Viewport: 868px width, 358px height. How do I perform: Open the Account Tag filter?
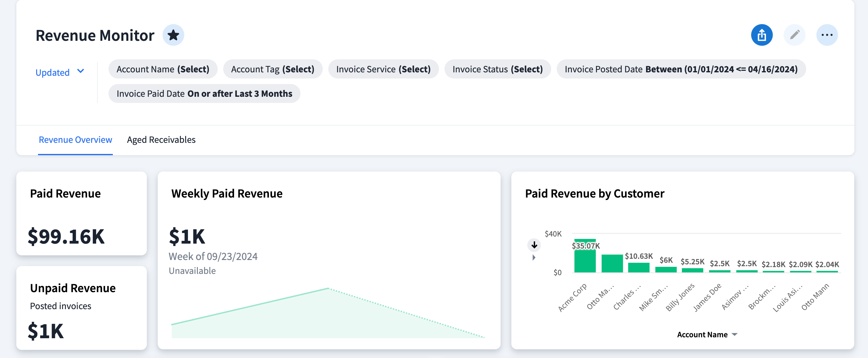pos(272,69)
